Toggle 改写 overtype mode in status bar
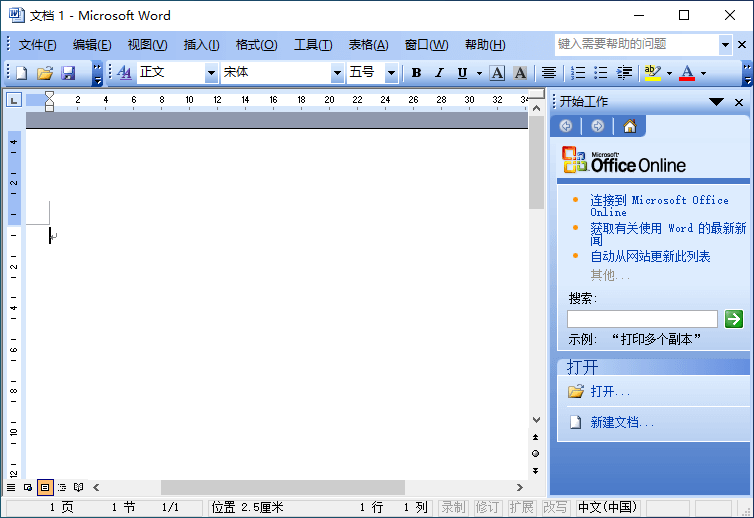754x518 pixels. (x=555, y=507)
